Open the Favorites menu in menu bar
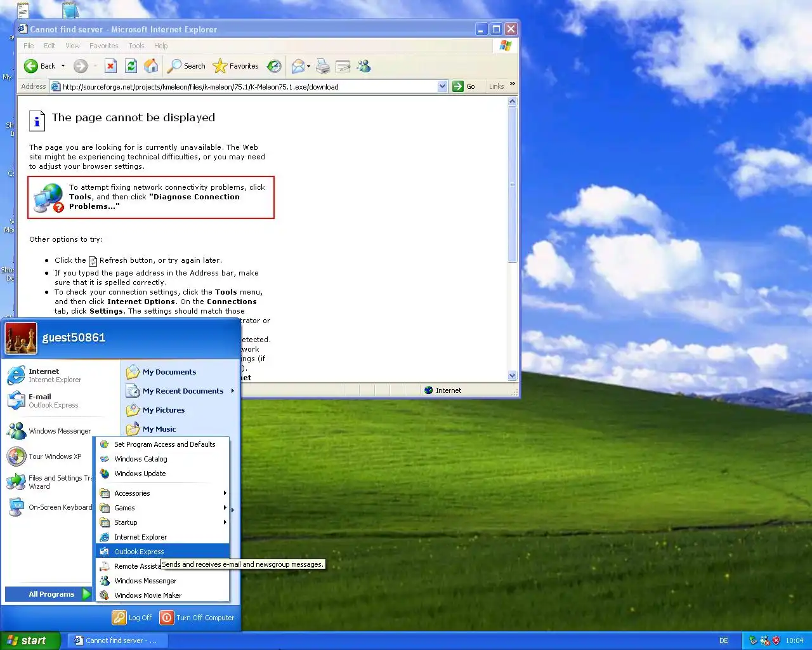 click(x=103, y=46)
